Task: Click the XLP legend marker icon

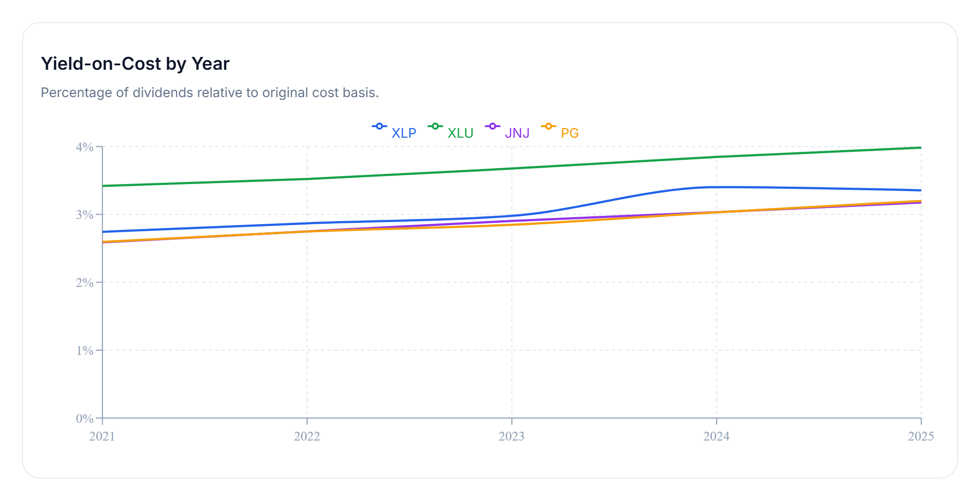Action: tap(379, 127)
